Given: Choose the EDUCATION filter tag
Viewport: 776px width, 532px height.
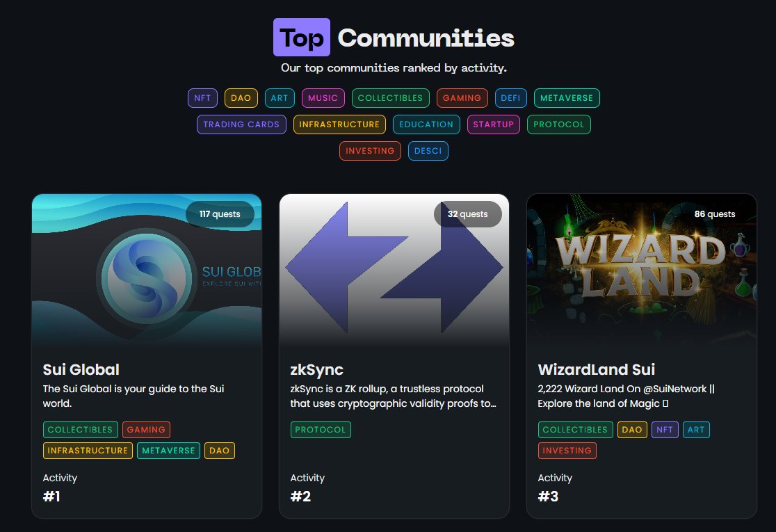Looking at the screenshot, I should [426, 124].
